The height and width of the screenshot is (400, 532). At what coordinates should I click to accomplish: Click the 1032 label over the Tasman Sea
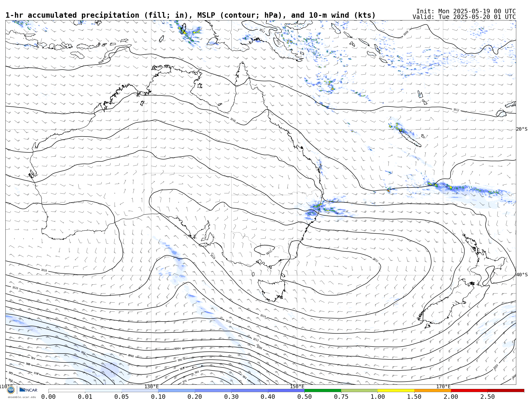click(x=375, y=260)
